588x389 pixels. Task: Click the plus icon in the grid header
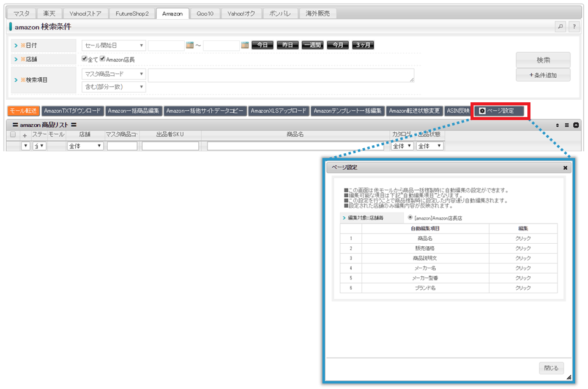(x=24, y=135)
